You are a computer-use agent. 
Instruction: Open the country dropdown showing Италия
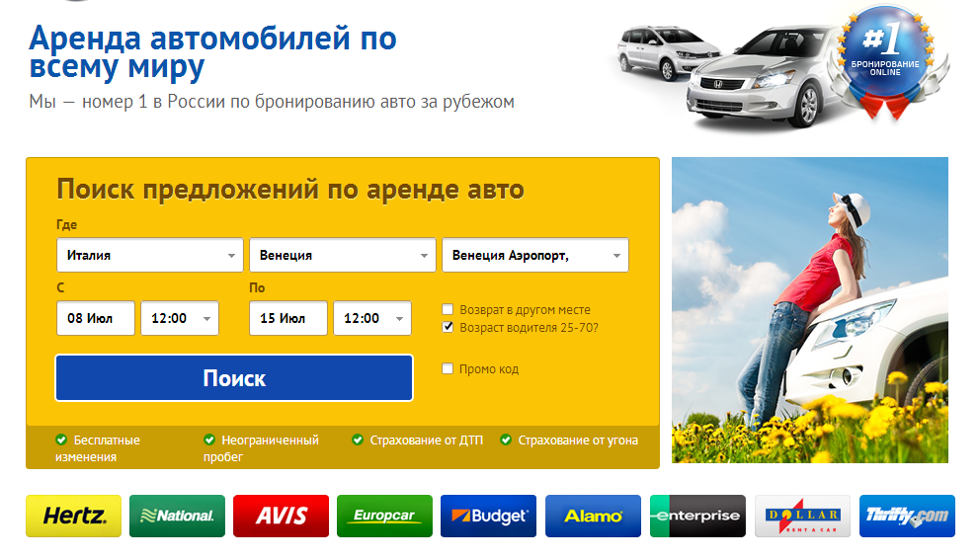click(150, 255)
